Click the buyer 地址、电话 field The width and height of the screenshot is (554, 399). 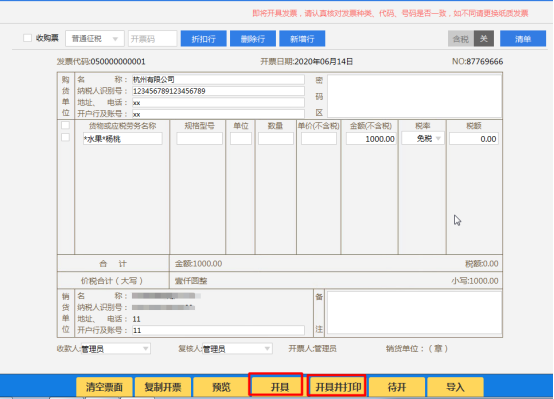[218, 103]
